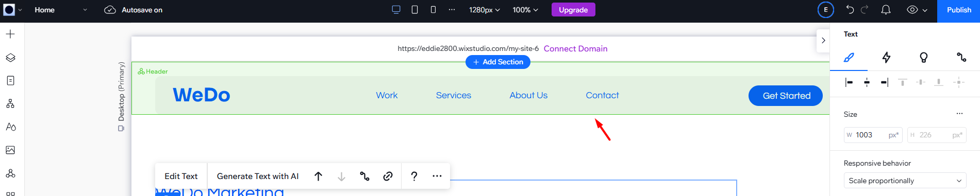This screenshot has width=980, height=196.
Task: Select the WeDo logo text
Action: pyautogui.click(x=202, y=95)
